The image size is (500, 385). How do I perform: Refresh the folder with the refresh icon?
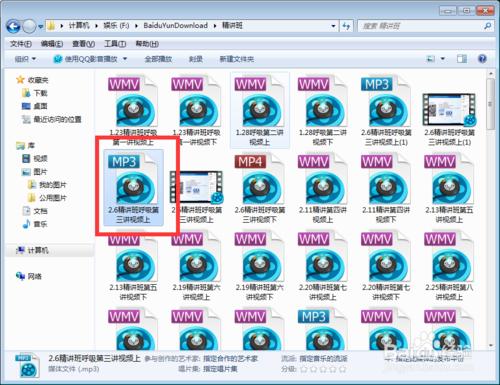346,26
